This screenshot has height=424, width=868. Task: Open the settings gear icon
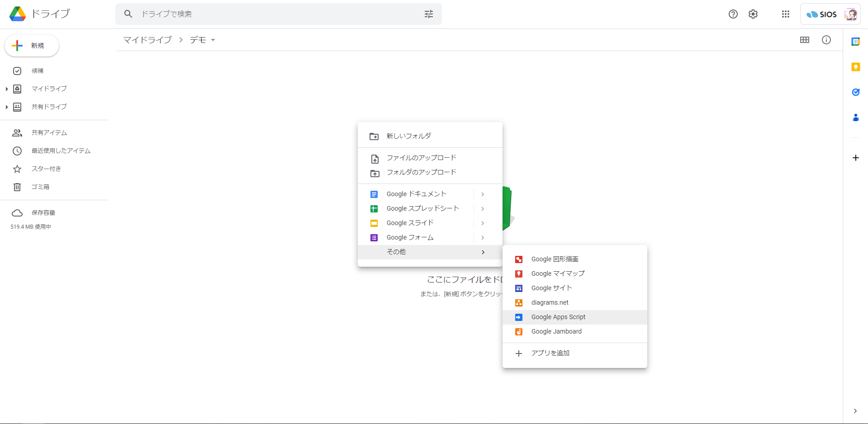(753, 14)
